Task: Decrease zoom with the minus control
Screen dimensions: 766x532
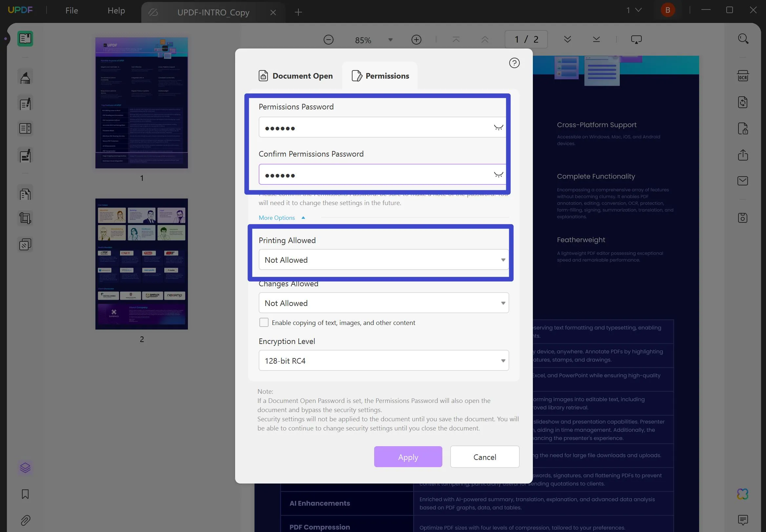Action: pos(328,39)
